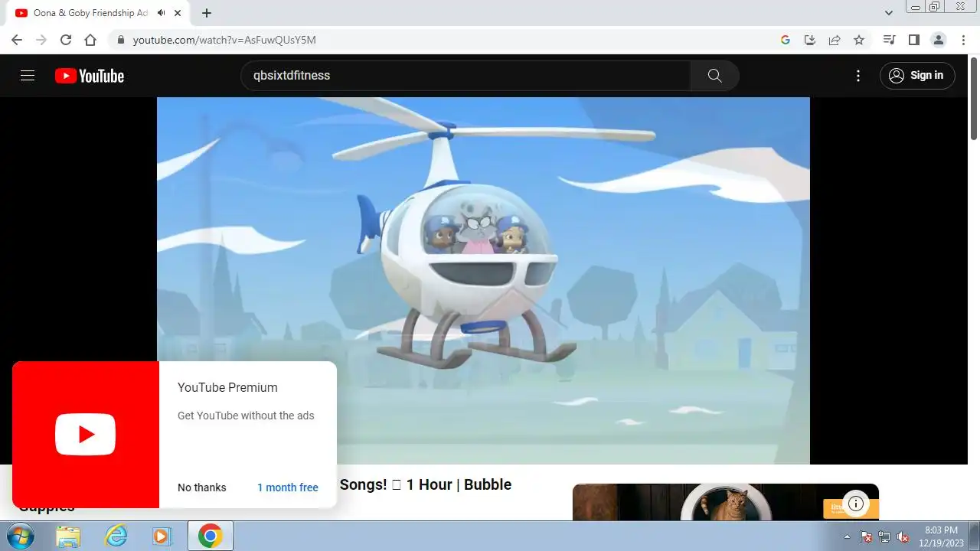Go back with browser back arrow

[17, 40]
